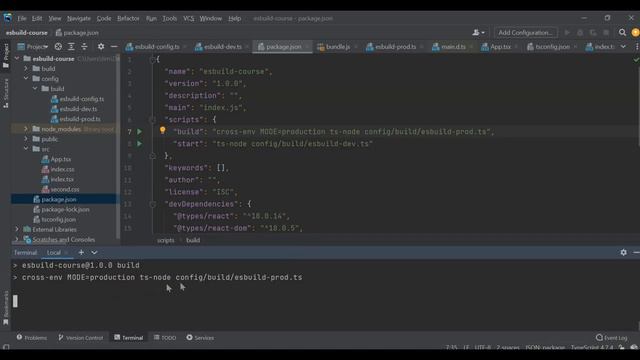Open Project vertical tool window button
This screenshot has height=360, width=640.
pyautogui.click(x=6, y=55)
